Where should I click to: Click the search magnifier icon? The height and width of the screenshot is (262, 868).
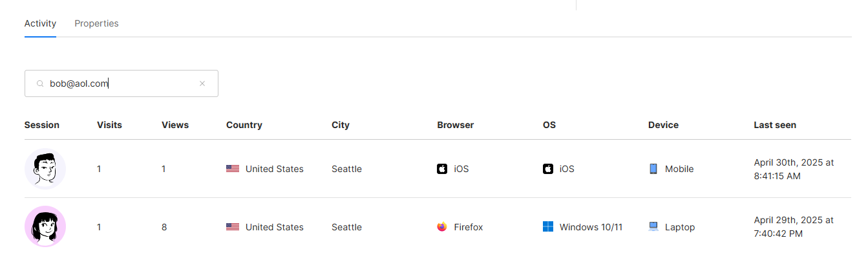click(40, 83)
